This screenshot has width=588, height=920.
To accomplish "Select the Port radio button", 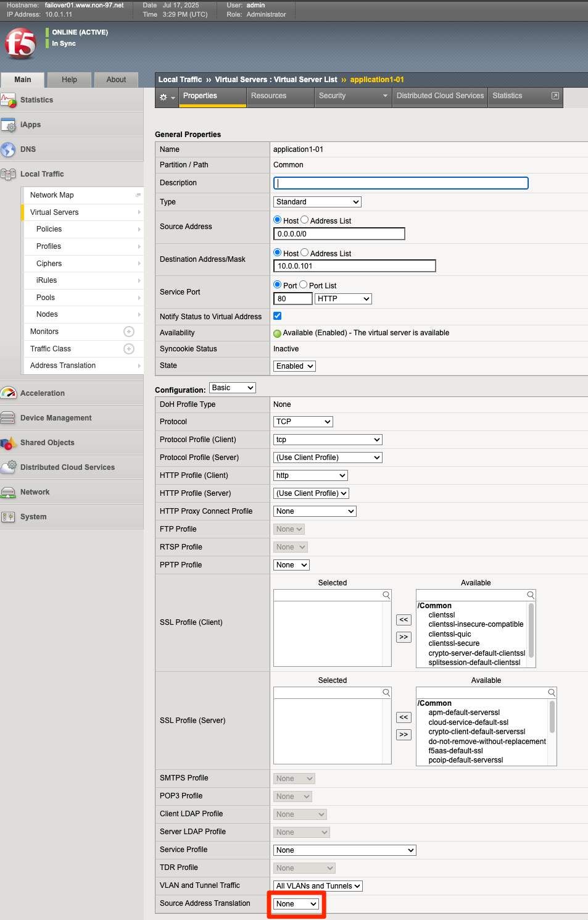I will pyautogui.click(x=278, y=285).
